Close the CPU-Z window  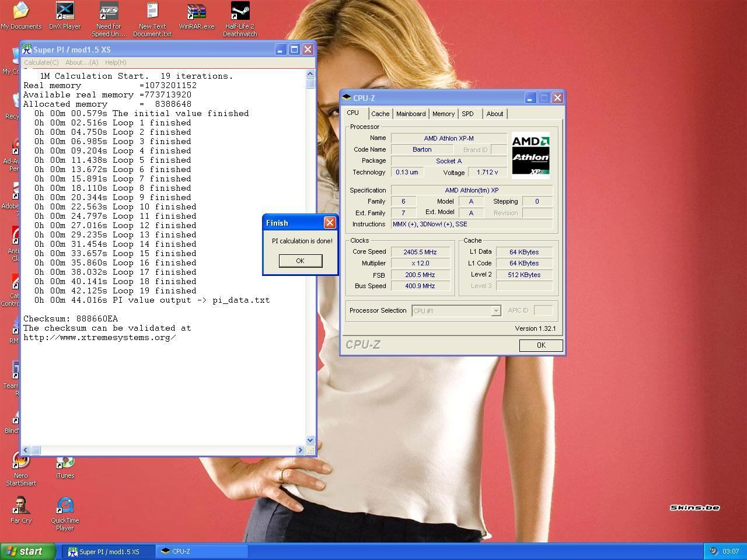[557, 98]
